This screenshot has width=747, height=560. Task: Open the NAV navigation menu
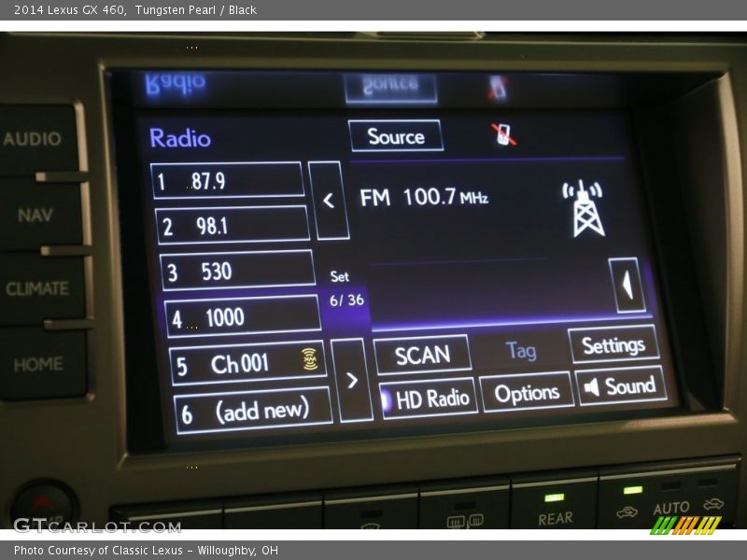(37, 216)
